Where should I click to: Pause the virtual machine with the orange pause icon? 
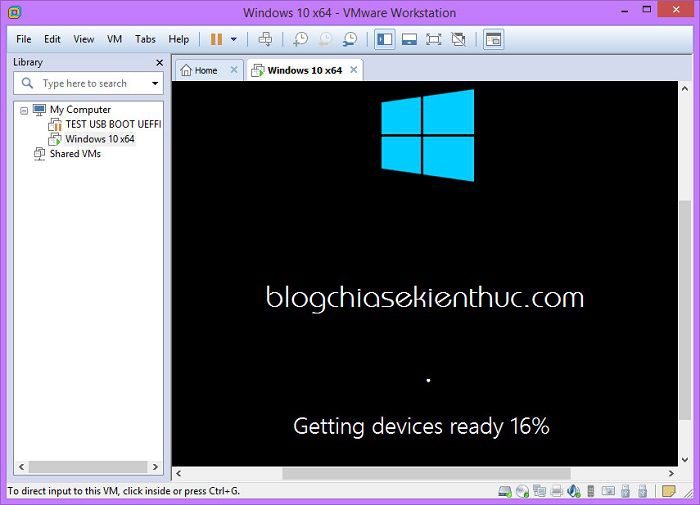(217, 39)
